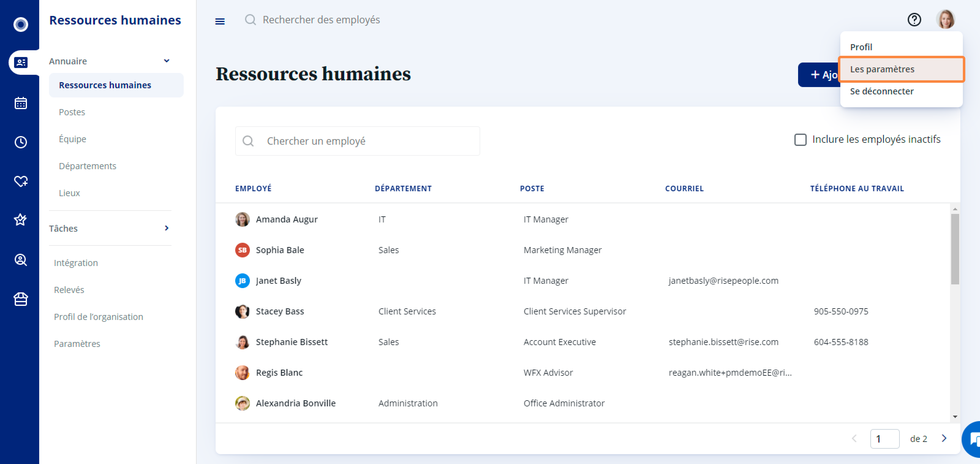Open Équipe in sidebar

[x=72, y=139]
